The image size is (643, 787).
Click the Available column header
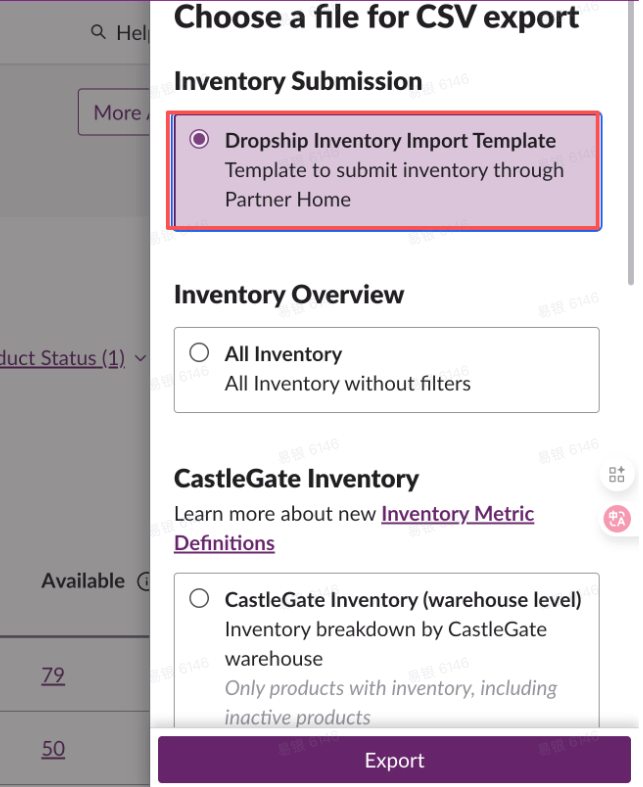(x=83, y=581)
